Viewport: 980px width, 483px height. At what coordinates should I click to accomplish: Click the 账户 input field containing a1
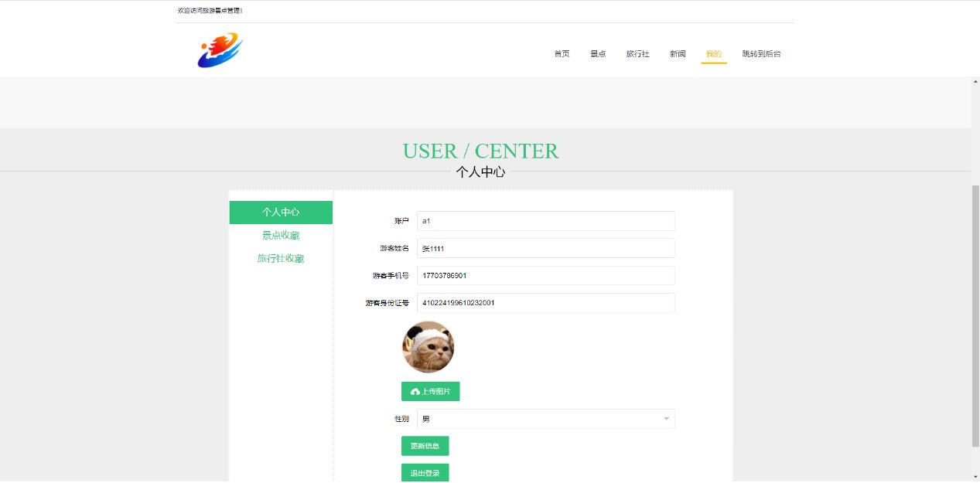(546, 221)
